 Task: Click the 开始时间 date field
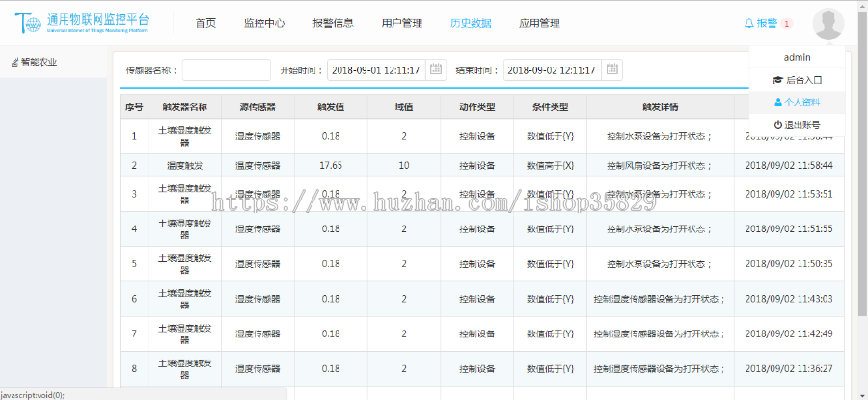(376, 70)
